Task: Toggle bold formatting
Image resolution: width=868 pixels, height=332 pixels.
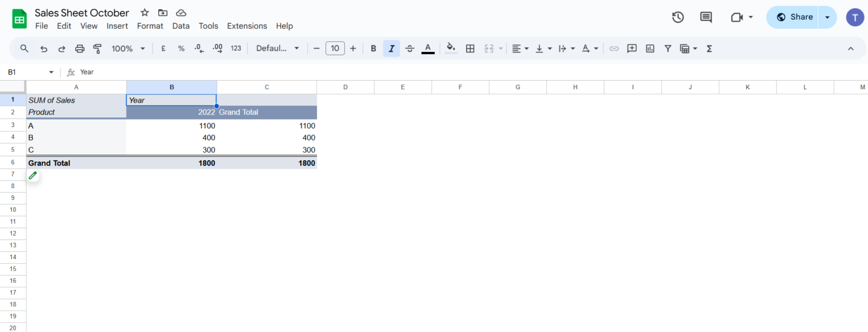Action: click(373, 48)
